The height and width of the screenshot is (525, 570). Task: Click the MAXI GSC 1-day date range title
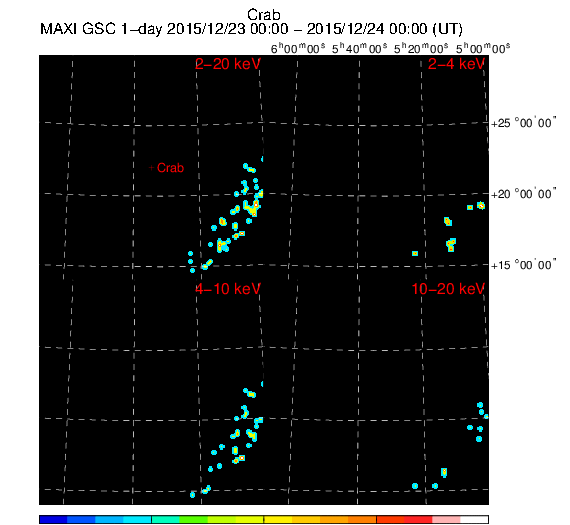[x=251, y=29]
